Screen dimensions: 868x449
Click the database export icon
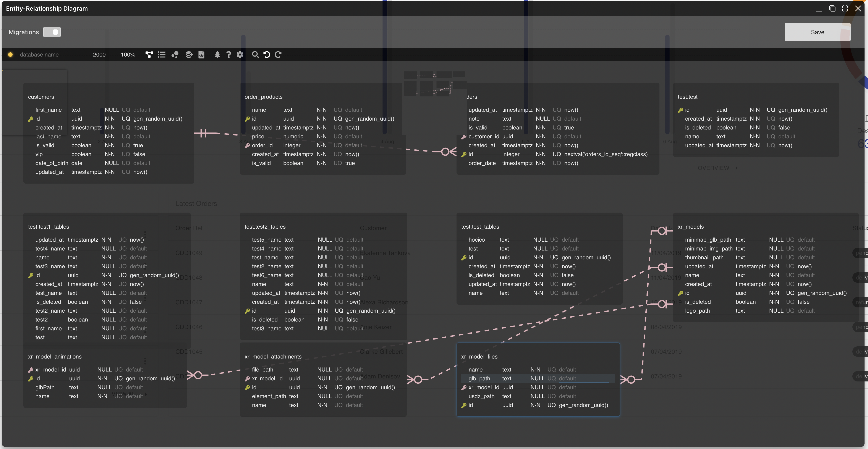(x=189, y=55)
